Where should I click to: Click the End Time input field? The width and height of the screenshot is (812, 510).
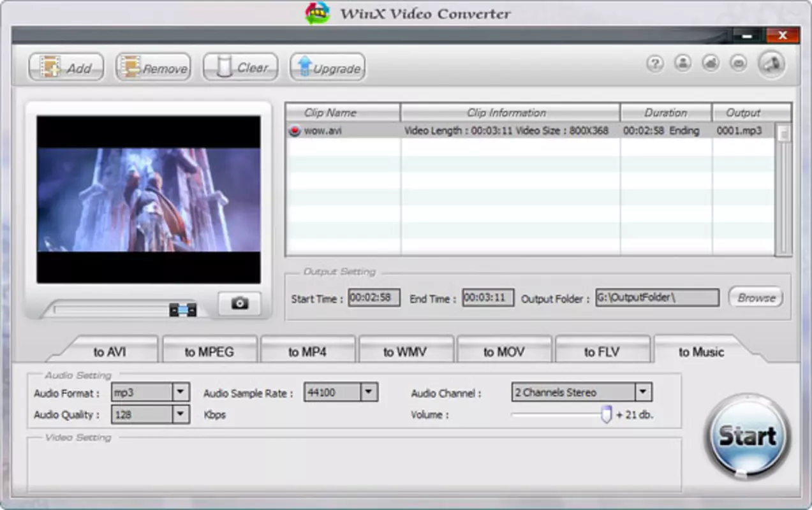point(488,298)
